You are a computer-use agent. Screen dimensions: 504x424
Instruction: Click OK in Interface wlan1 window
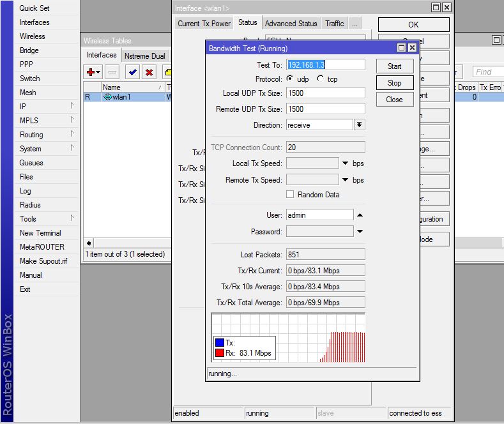413,25
